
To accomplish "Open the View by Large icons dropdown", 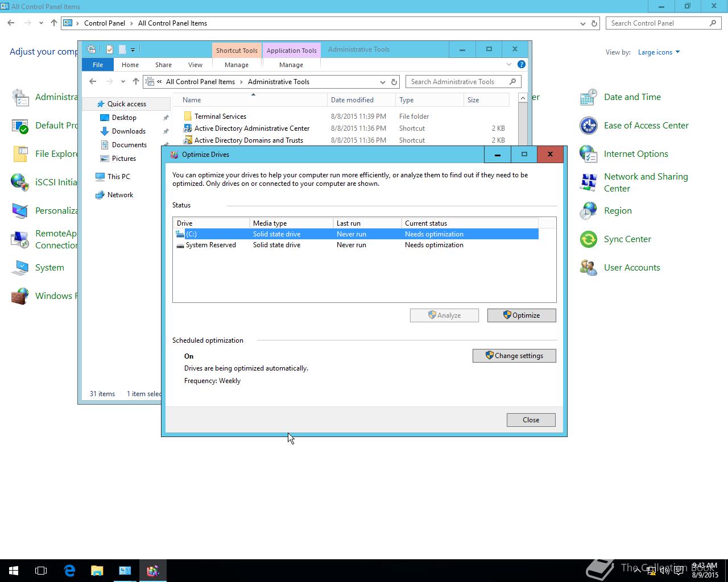I will click(659, 52).
